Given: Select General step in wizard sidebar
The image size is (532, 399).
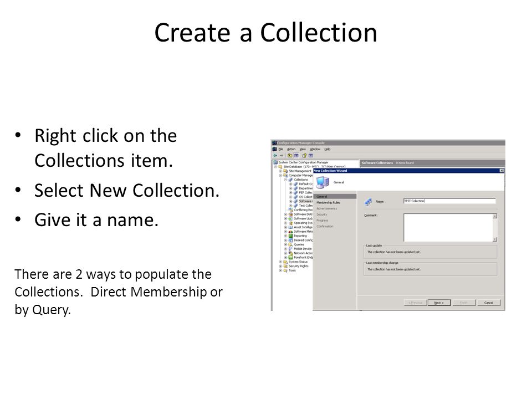Looking at the screenshot, I should [335, 196].
